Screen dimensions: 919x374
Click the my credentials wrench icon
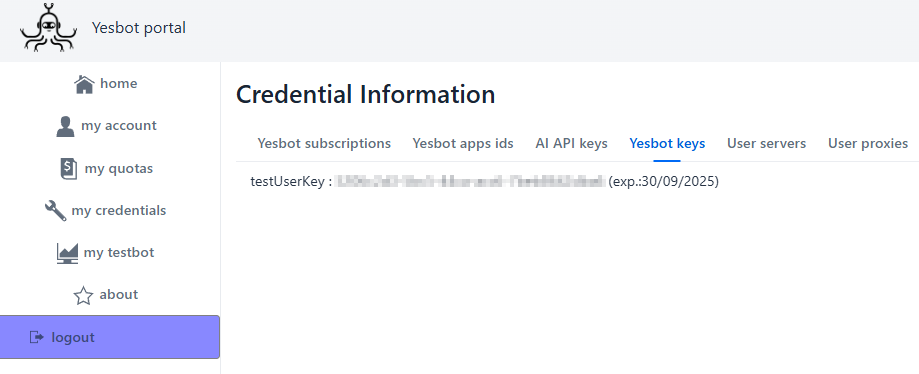click(x=55, y=210)
